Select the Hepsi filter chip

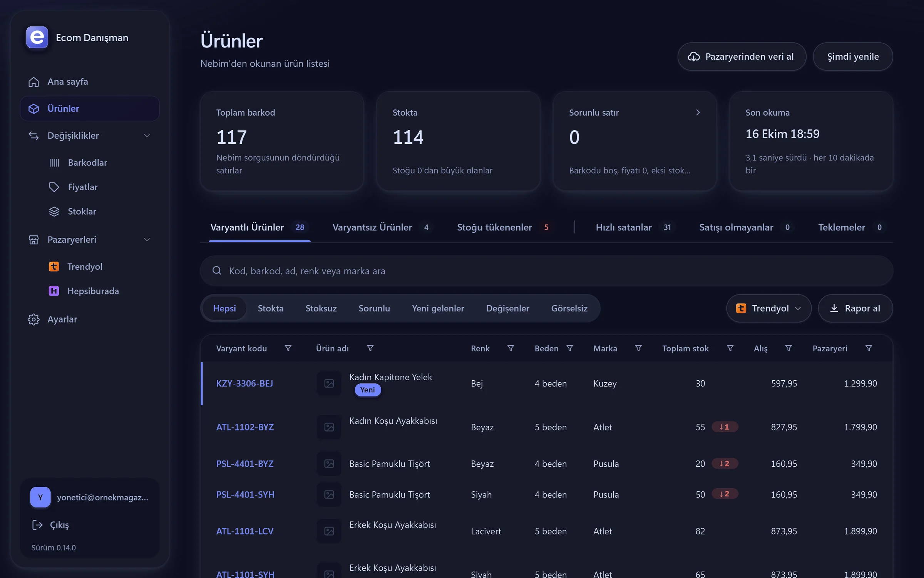click(224, 308)
